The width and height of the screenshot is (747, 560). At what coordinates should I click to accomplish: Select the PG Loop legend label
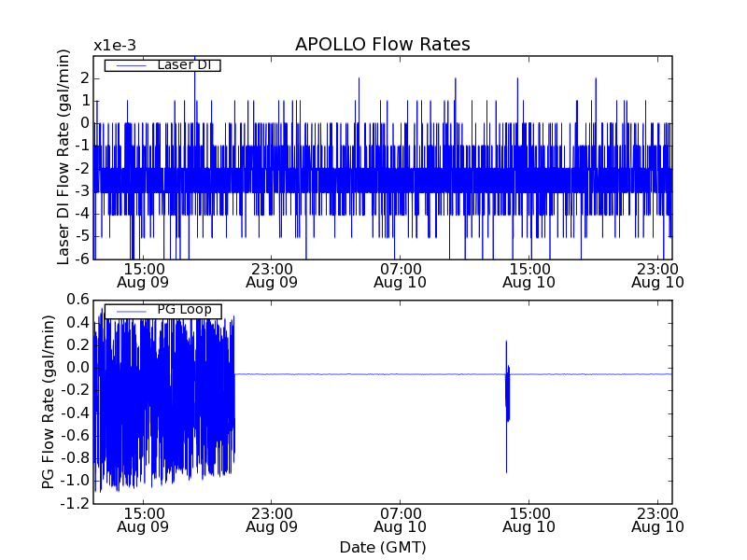click(x=190, y=310)
